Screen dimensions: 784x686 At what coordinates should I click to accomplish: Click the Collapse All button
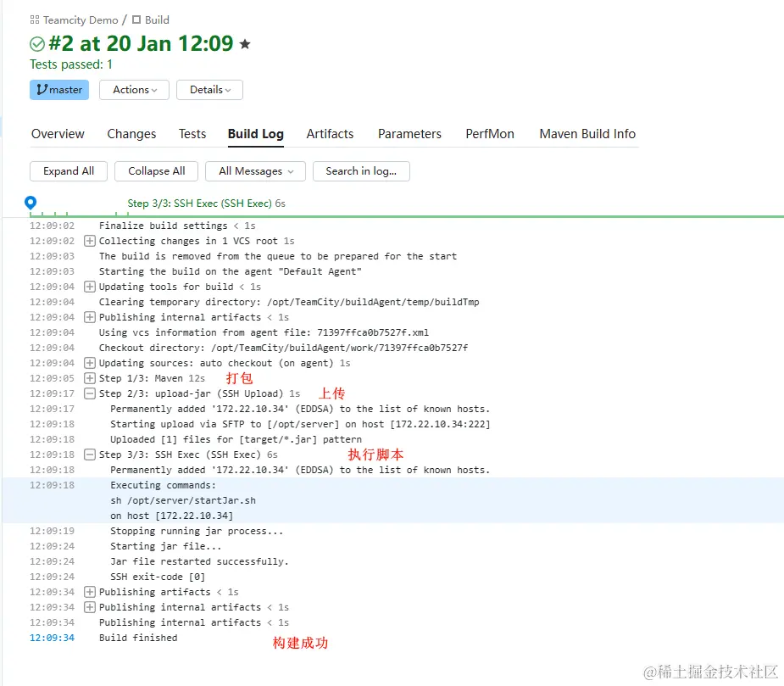click(157, 171)
